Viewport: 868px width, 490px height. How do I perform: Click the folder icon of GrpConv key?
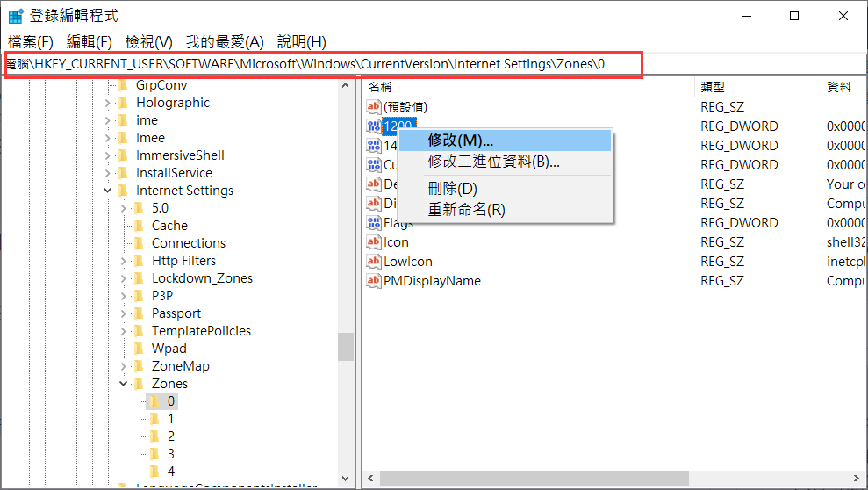pos(124,85)
